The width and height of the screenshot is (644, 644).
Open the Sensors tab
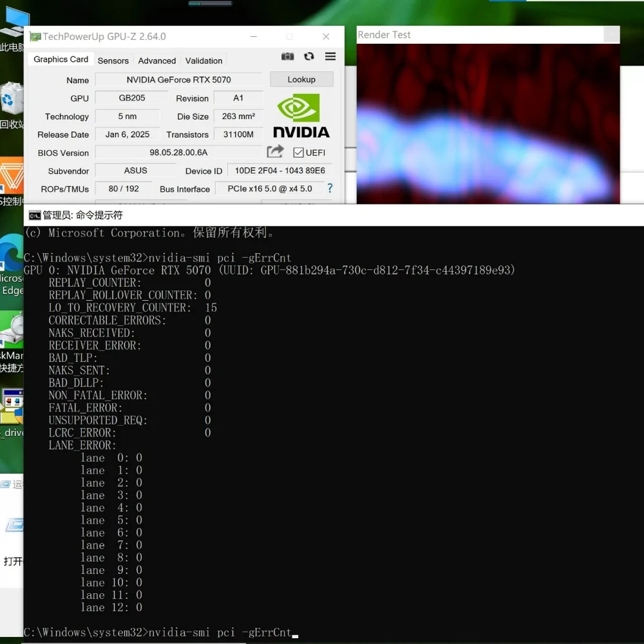pos(113,61)
